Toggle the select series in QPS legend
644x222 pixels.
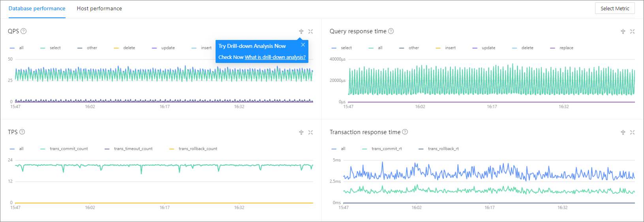(55, 48)
